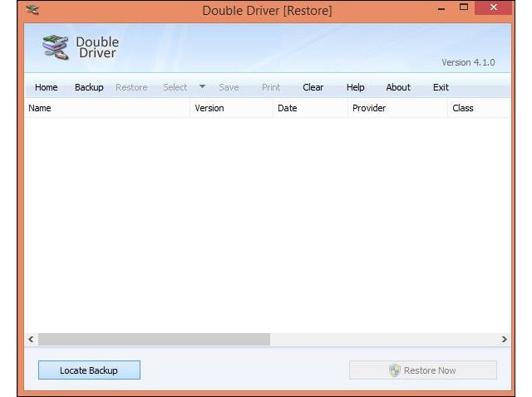The image size is (532, 397).
Task: Maximize the Double Driver window
Action: tap(464, 7)
